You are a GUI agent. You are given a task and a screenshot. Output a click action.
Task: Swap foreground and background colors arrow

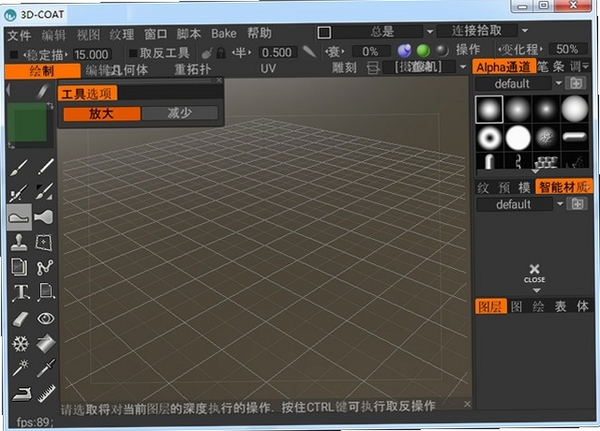click(x=50, y=106)
